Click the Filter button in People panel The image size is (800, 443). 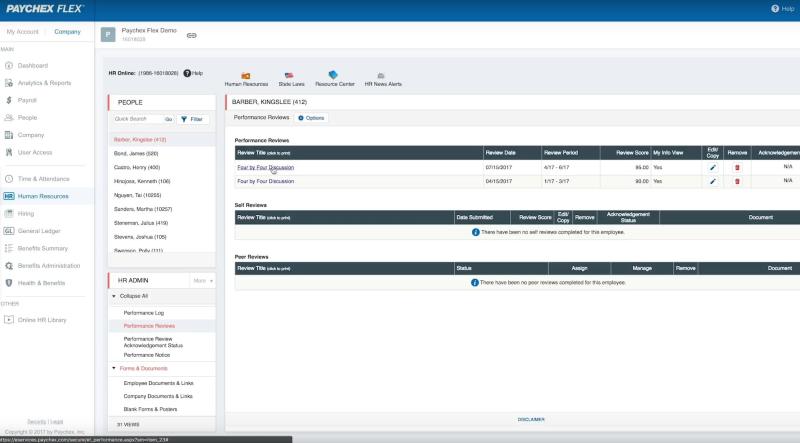pos(192,119)
